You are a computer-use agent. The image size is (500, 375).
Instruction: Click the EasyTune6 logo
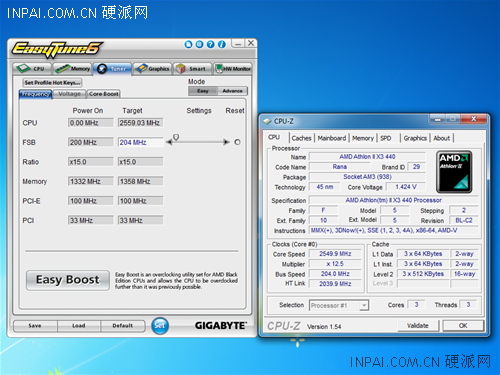click(57, 49)
